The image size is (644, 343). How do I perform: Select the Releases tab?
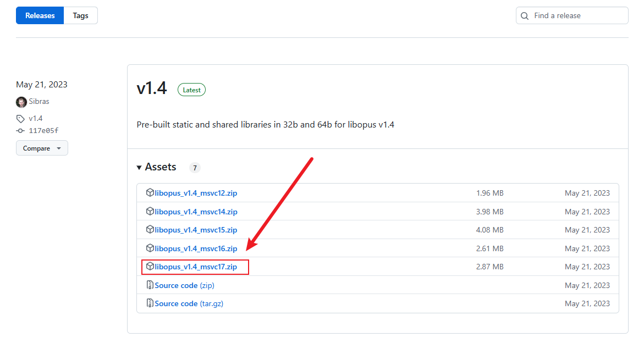[x=40, y=15]
